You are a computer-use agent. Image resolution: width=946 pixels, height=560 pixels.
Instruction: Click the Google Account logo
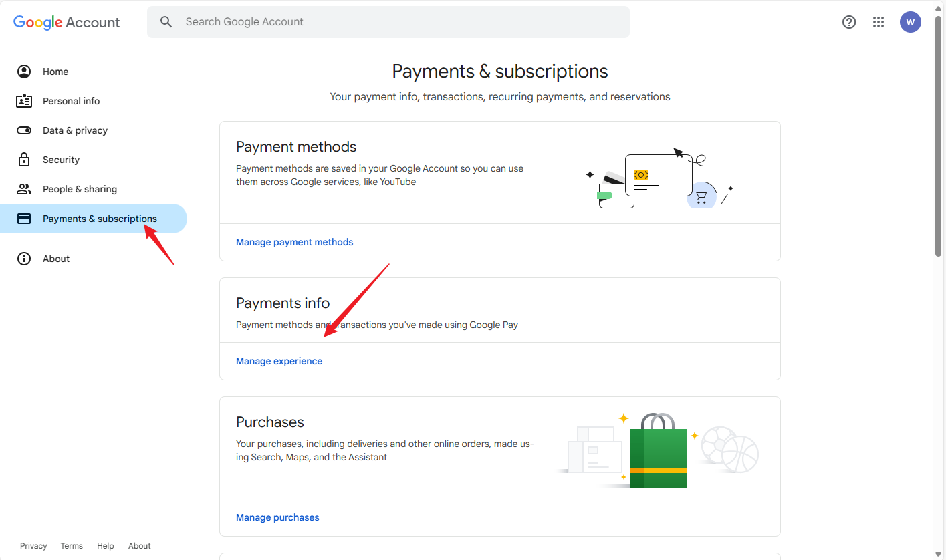point(67,22)
